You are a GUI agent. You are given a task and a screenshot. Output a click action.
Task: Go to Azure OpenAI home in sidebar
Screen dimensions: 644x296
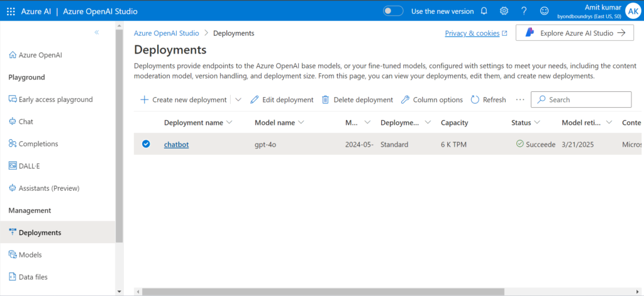(x=35, y=55)
